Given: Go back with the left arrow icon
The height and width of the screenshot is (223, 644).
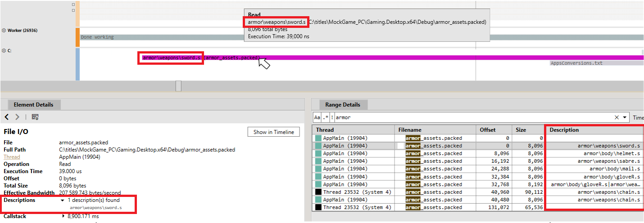Looking at the screenshot, I should pos(7,117).
